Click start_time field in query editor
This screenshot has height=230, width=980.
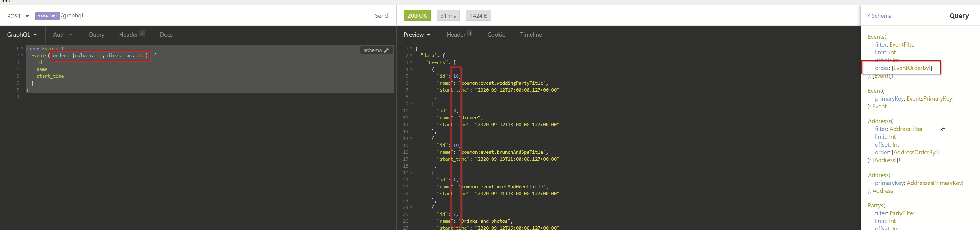coord(50,77)
